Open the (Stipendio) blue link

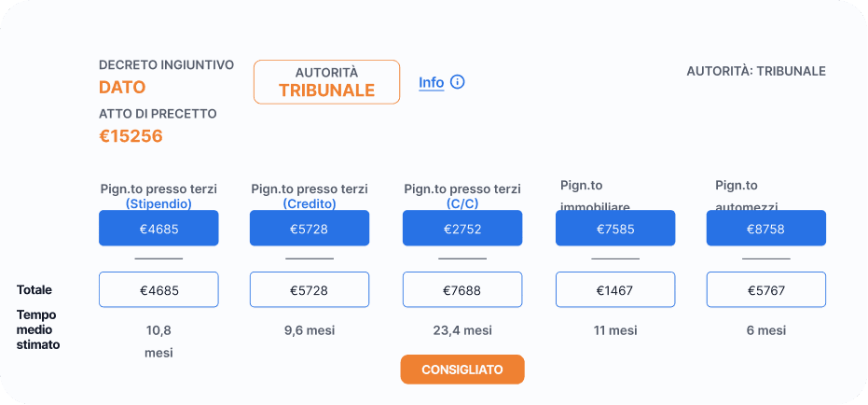pos(158,203)
